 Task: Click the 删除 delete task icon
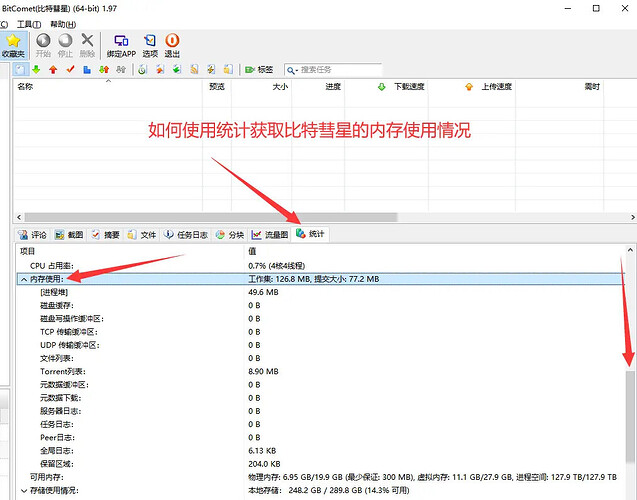(x=87, y=44)
